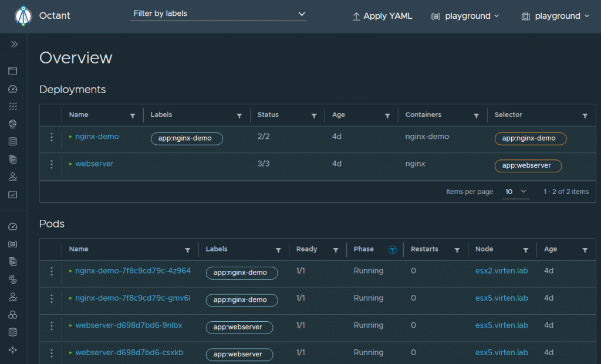Viewport: 601px width, 364px height.
Task: Toggle the Phase column filter funnel
Action: tap(393, 249)
